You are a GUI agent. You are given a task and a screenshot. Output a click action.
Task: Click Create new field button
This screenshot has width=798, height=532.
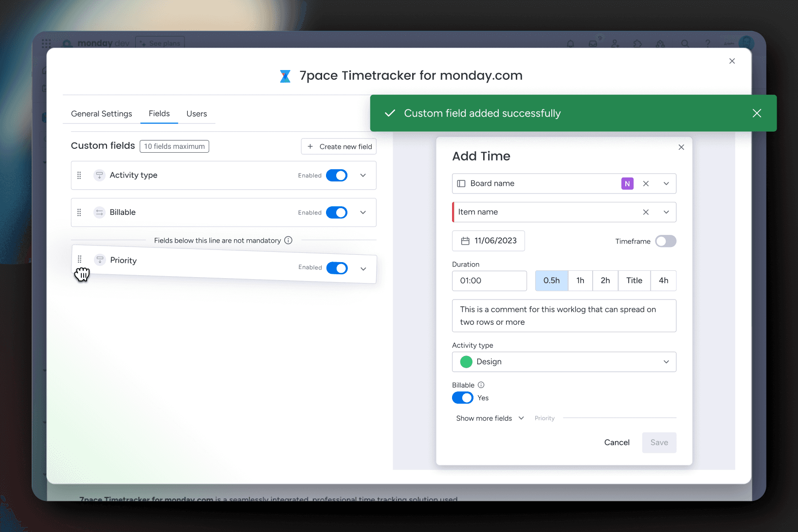pyautogui.click(x=339, y=146)
